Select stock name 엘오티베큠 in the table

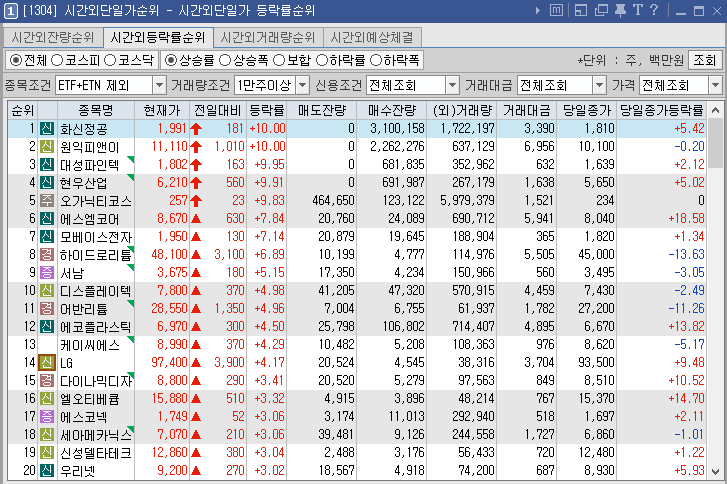pos(90,399)
